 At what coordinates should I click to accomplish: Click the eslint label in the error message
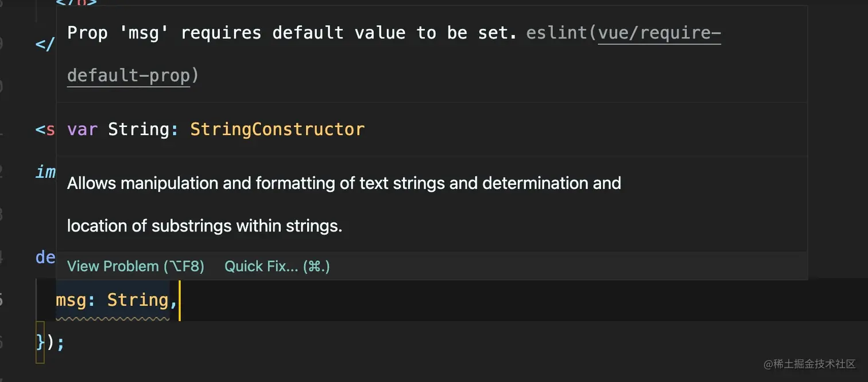point(556,33)
